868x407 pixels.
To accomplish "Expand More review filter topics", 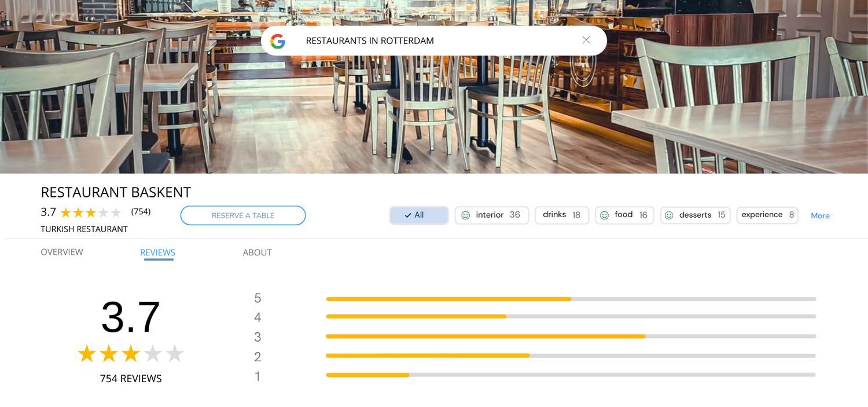I will [820, 215].
